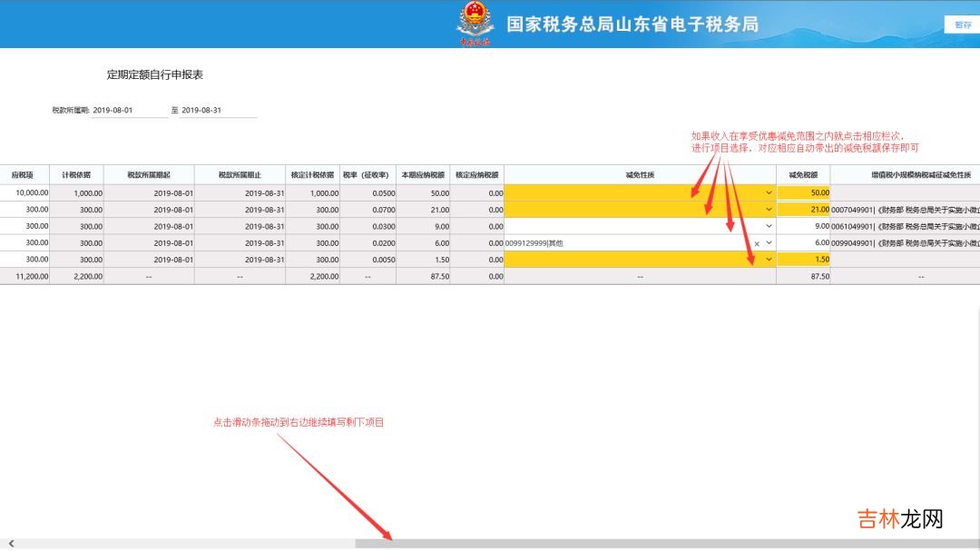
Task: Expand 减免性质 dropdown in the 21.00 row
Action: tap(769, 210)
